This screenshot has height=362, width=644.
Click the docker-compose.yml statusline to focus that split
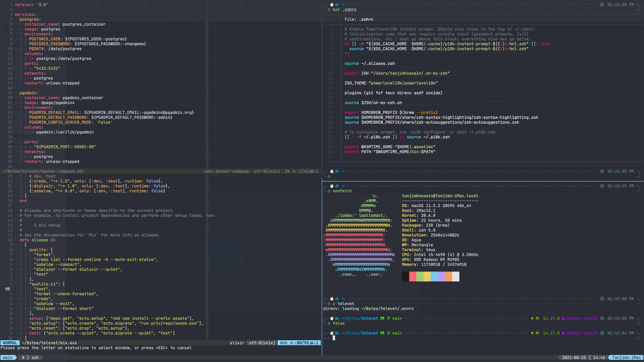[x=43, y=171]
